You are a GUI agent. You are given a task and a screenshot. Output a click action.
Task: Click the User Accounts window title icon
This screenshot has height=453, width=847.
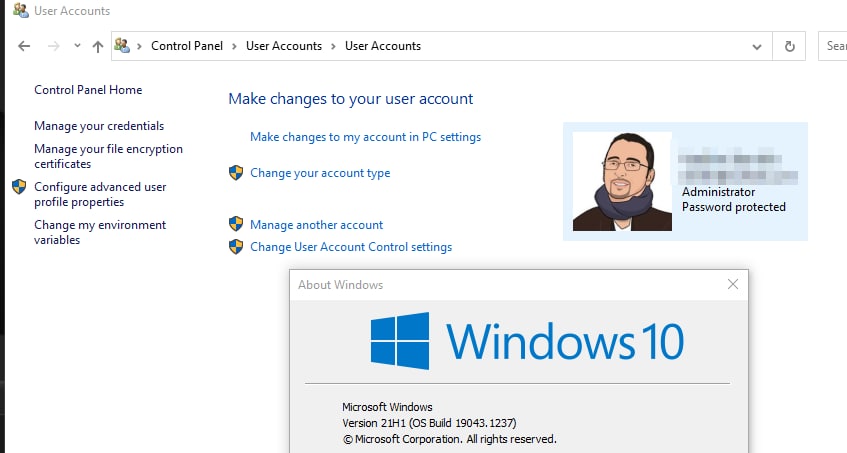[x=21, y=10]
